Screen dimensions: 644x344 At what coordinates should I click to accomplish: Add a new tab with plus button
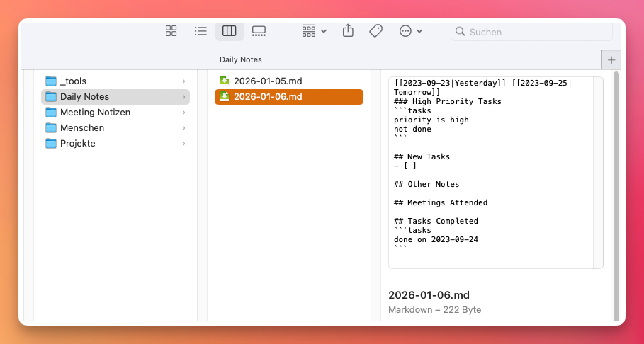[x=611, y=59]
